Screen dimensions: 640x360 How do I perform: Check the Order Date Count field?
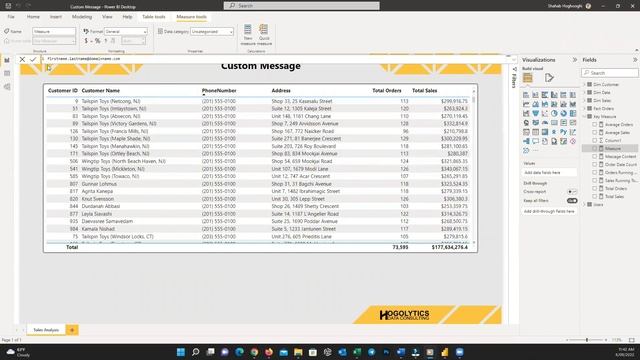click(595, 164)
